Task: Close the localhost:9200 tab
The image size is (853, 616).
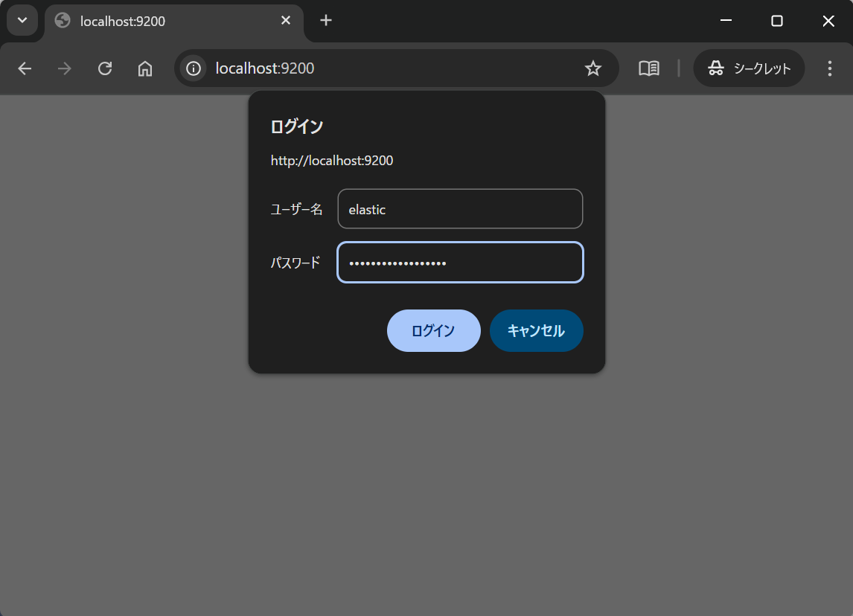Action: (x=286, y=21)
